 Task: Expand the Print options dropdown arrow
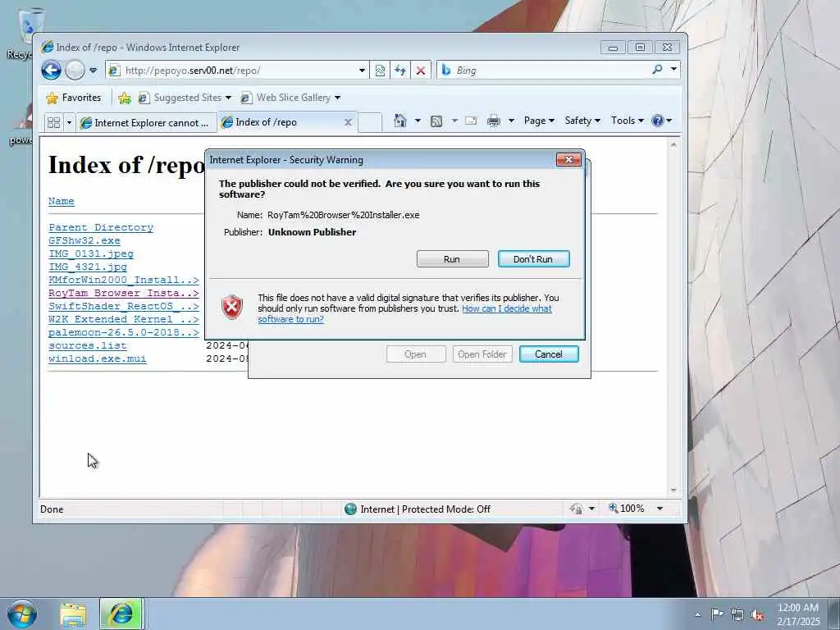(x=511, y=121)
